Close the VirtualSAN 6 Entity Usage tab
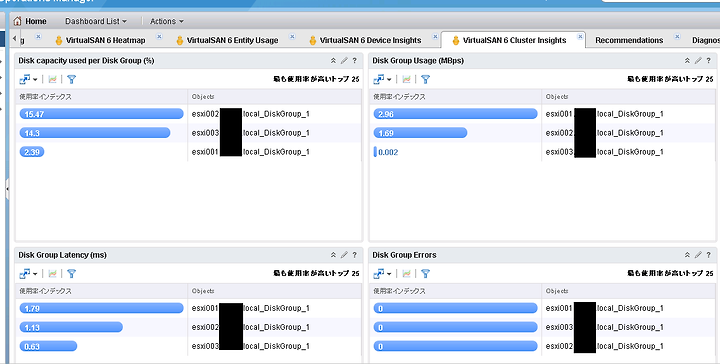The height and width of the screenshot is (364, 720). tap(292, 36)
